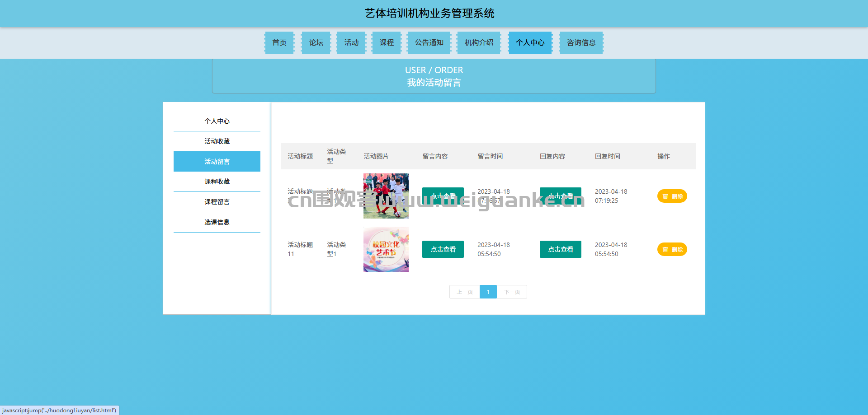Click the 留言内容 column header
Viewport: 868px width, 415px height.
435,156
